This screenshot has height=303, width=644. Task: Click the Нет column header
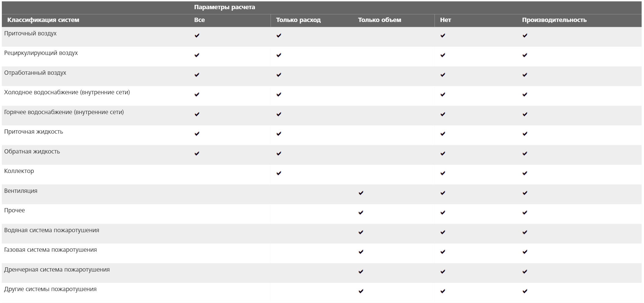tap(446, 20)
